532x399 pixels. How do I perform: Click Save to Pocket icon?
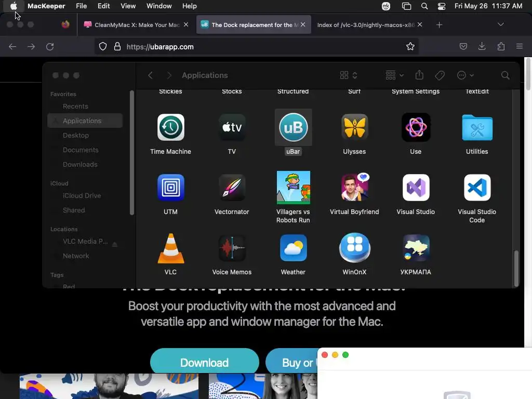coord(463,46)
